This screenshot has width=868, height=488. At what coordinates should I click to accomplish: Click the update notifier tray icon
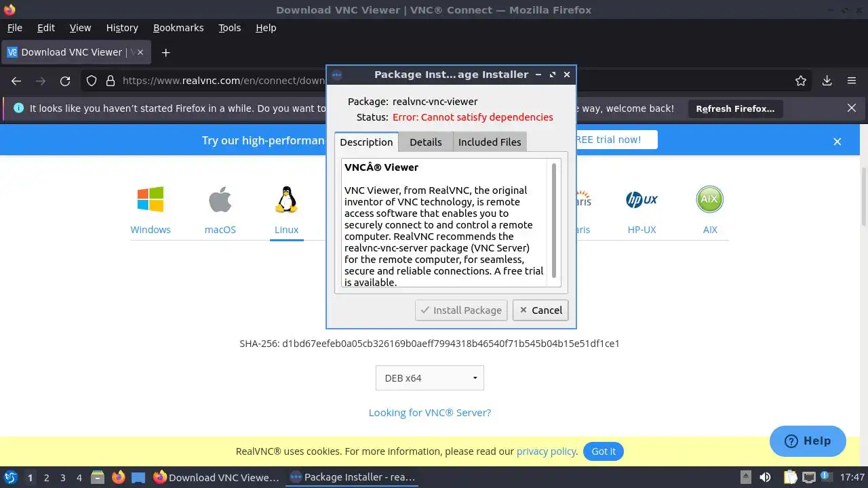click(x=827, y=477)
